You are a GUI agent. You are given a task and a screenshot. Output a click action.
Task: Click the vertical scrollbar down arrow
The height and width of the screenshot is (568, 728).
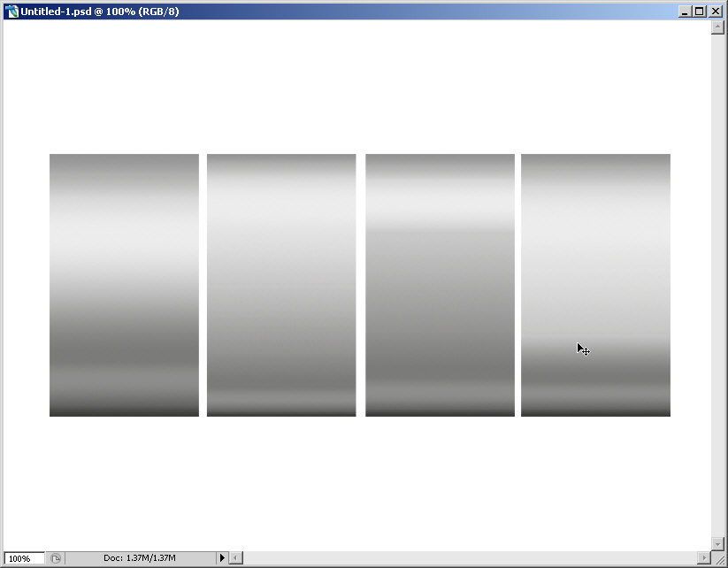717,543
